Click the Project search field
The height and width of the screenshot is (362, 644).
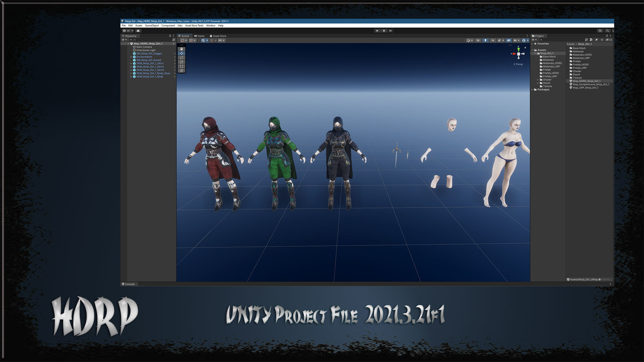[x=562, y=40]
